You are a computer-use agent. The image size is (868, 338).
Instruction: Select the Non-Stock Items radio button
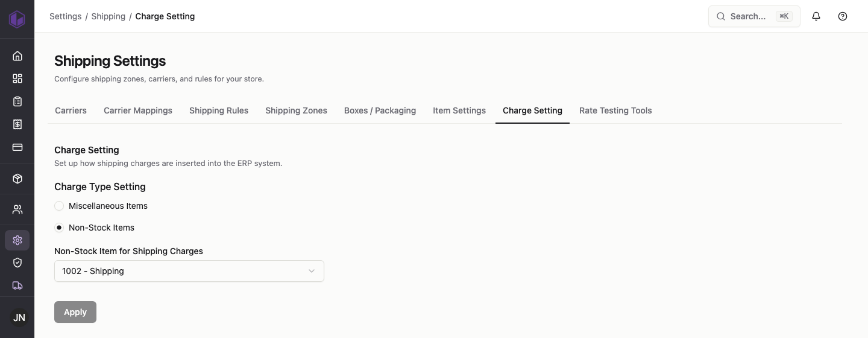point(59,228)
